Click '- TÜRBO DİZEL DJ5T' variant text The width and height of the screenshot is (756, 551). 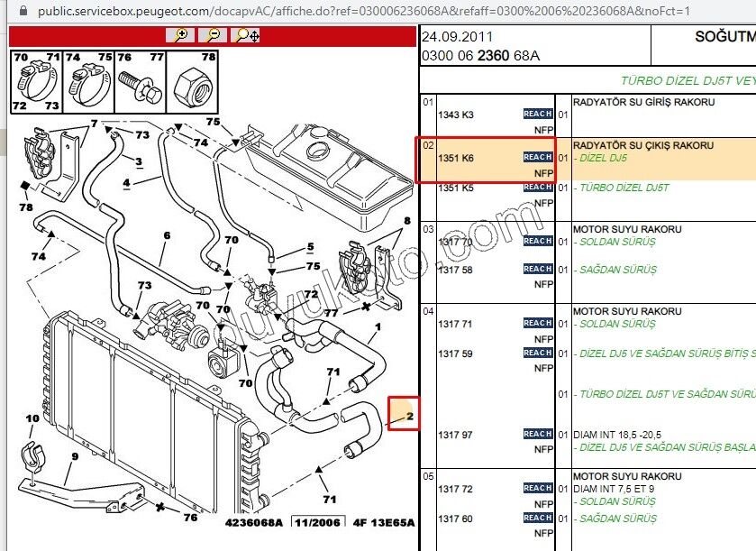point(621,188)
